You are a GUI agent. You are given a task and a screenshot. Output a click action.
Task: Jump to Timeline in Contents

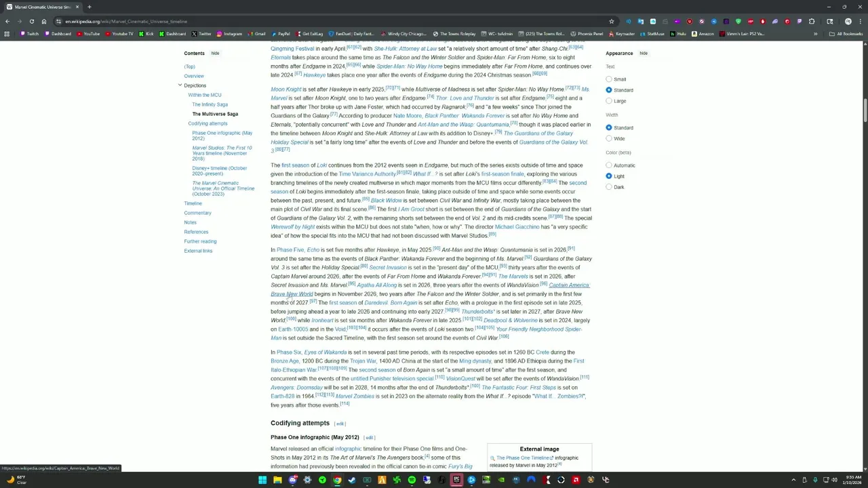click(193, 203)
